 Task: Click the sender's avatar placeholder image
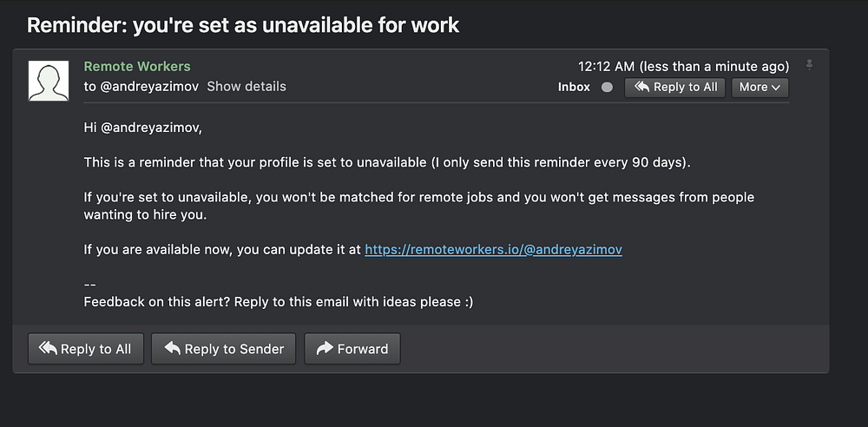[x=49, y=81]
